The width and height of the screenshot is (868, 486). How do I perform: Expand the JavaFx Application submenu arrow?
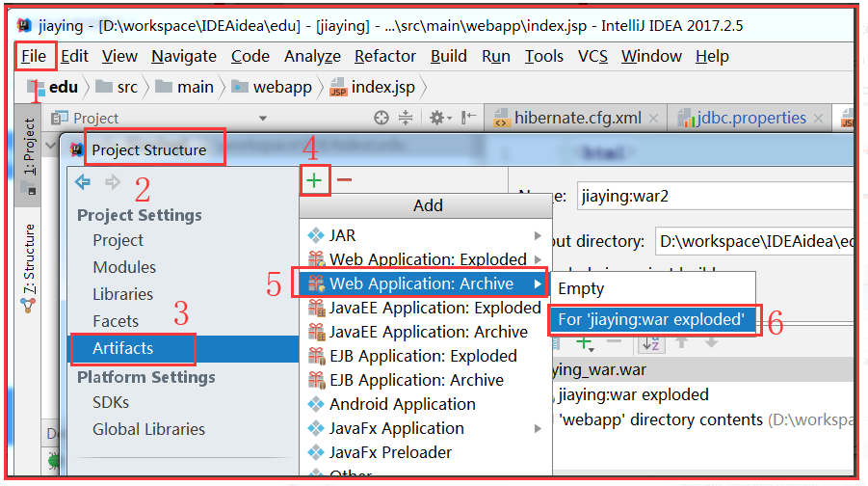pos(538,428)
